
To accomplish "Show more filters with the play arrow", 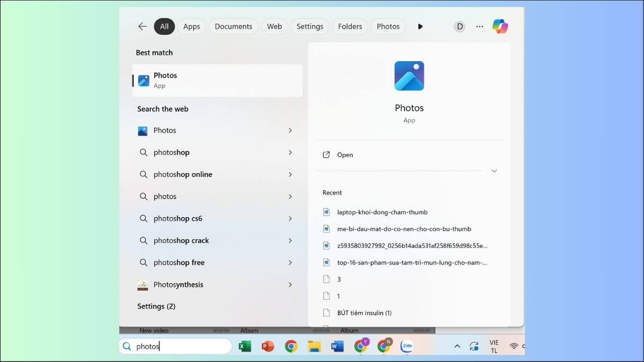I will [x=420, y=26].
